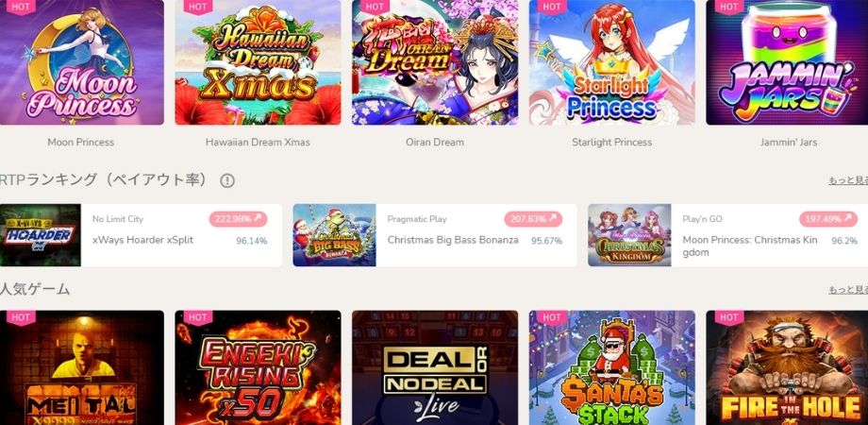Open the Hawaiian Dream Xmas thumbnail
This screenshot has width=868, height=425.
pos(258,62)
